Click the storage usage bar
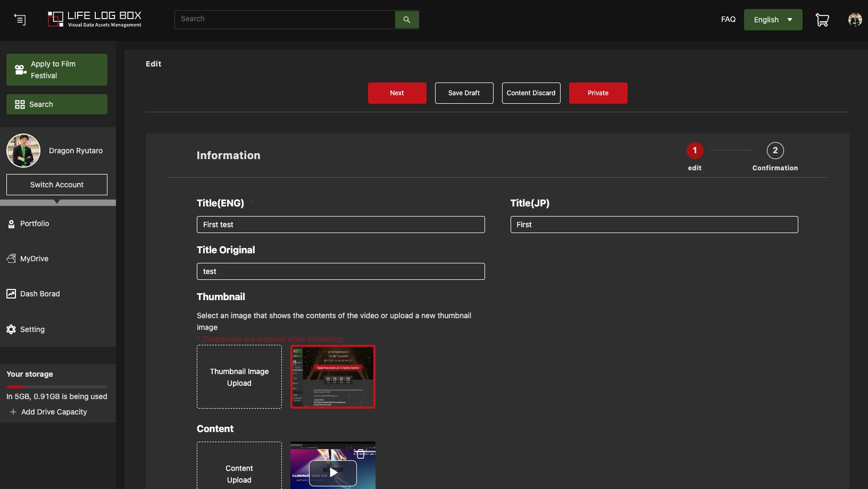Image resolution: width=868 pixels, height=489 pixels. click(57, 386)
